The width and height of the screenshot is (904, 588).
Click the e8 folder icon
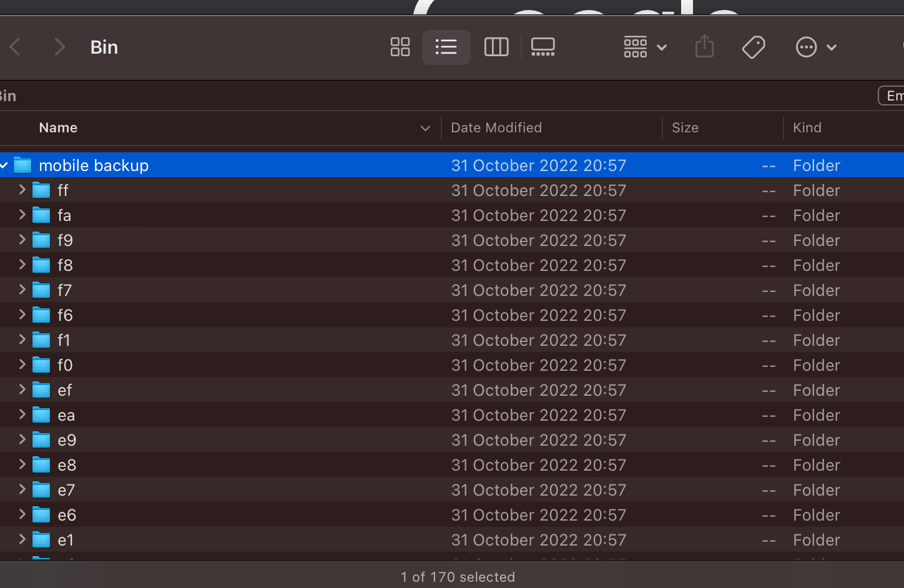[41, 464]
